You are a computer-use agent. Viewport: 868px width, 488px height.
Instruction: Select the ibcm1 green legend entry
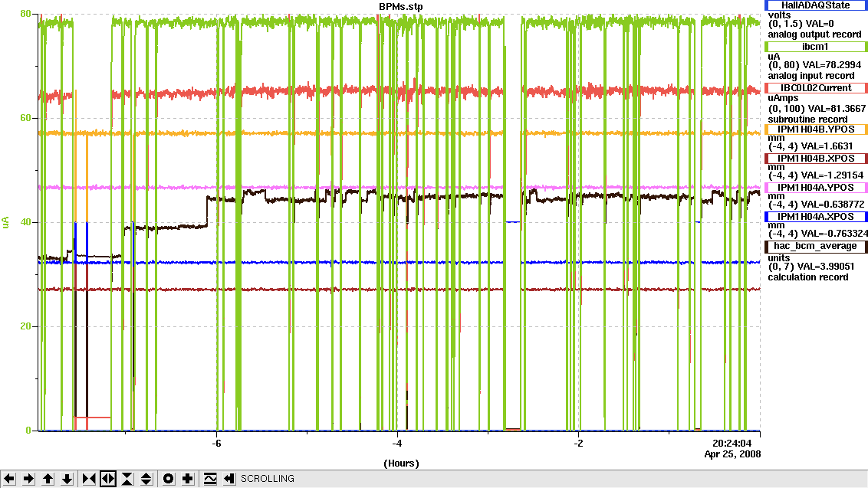[816, 47]
